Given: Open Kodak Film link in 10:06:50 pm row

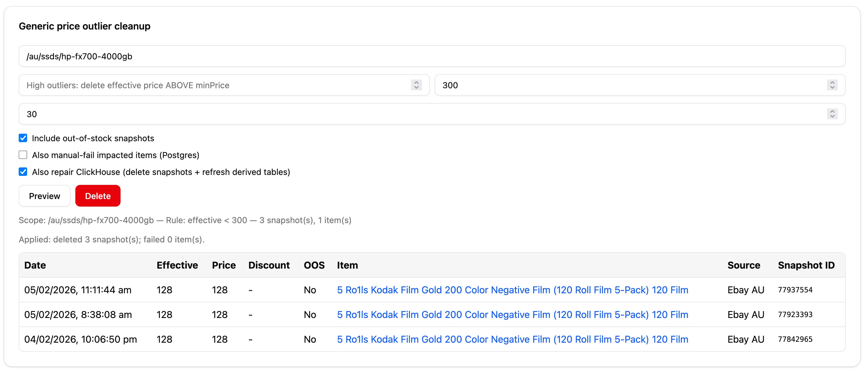Looking at the screenshot, I should point(512,339).
